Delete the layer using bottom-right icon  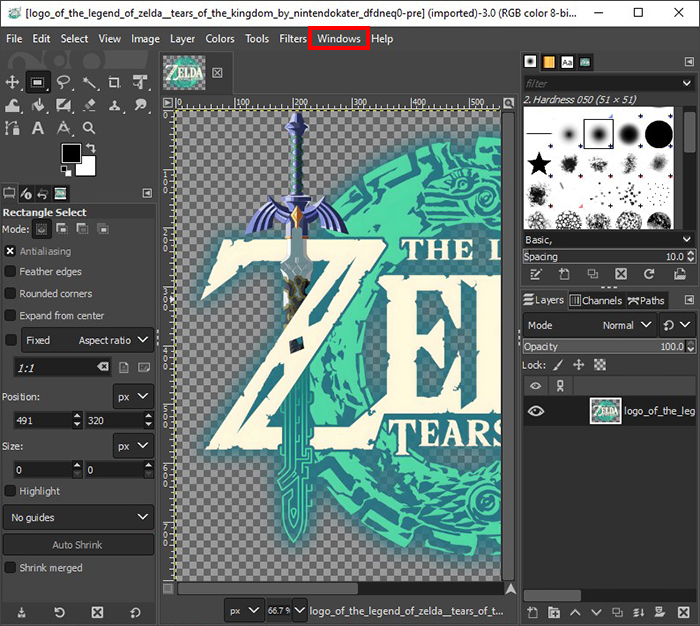click(683, 612)
